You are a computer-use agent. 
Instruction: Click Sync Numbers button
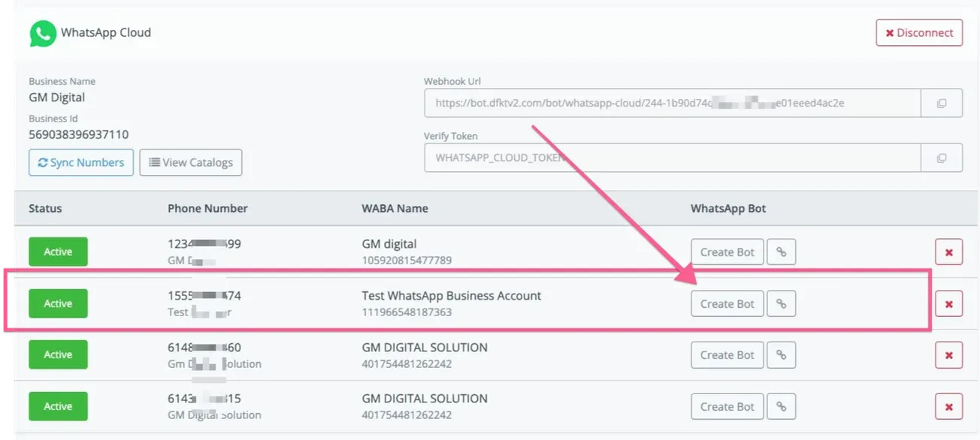[x=81, y=162]
